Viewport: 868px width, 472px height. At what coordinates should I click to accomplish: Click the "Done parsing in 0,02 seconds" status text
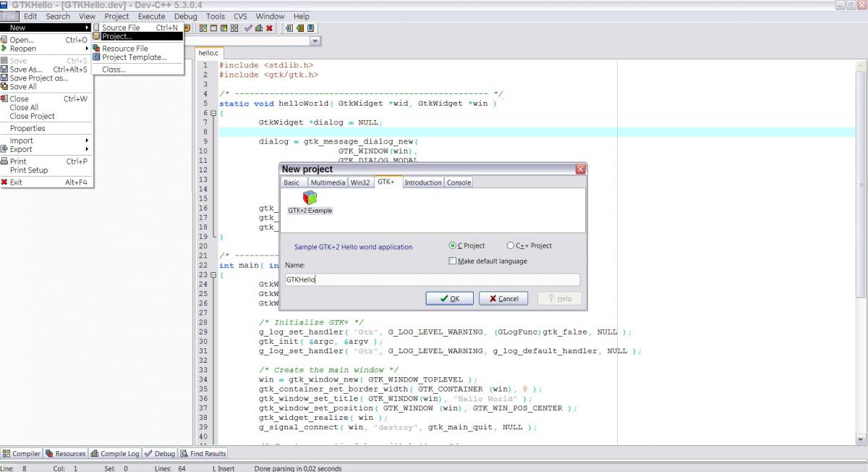tap(298, 468)
